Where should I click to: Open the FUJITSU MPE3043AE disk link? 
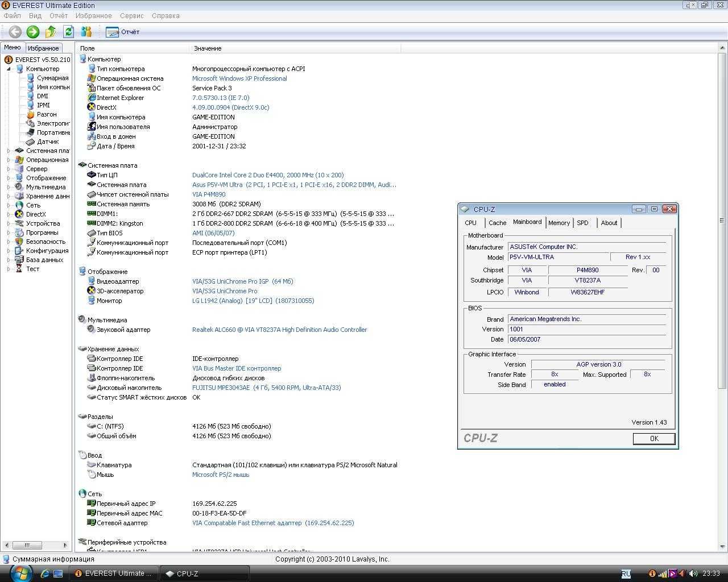267,388
